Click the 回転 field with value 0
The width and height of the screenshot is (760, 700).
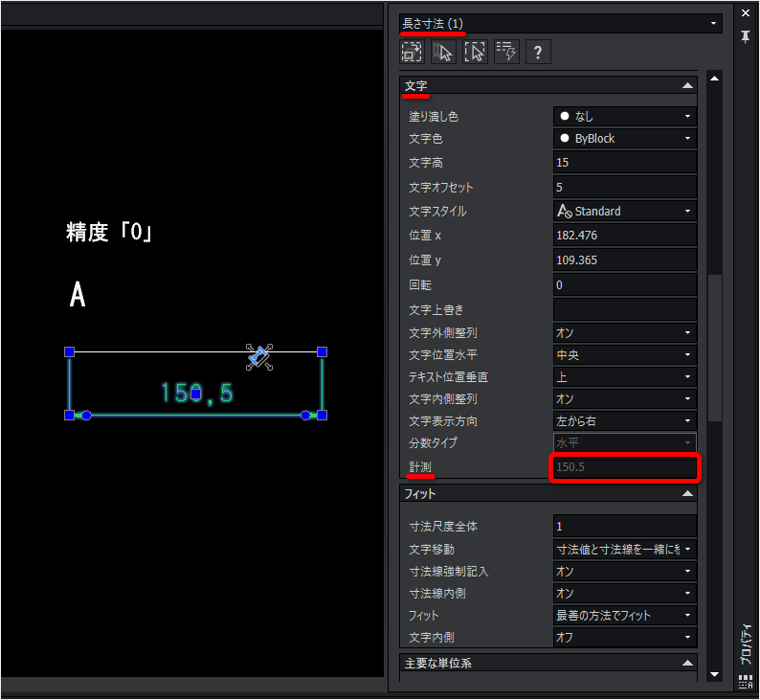[625, 285]
